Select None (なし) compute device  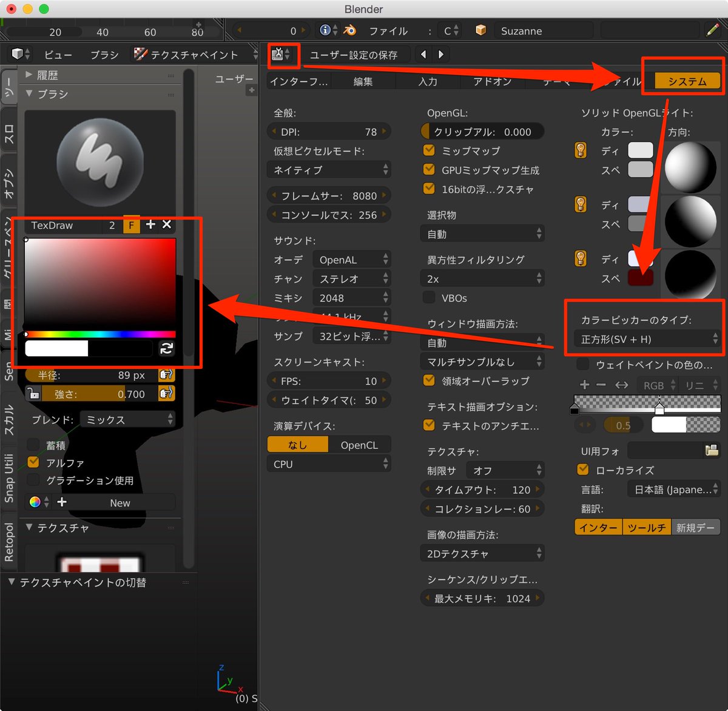coord(297,445)
